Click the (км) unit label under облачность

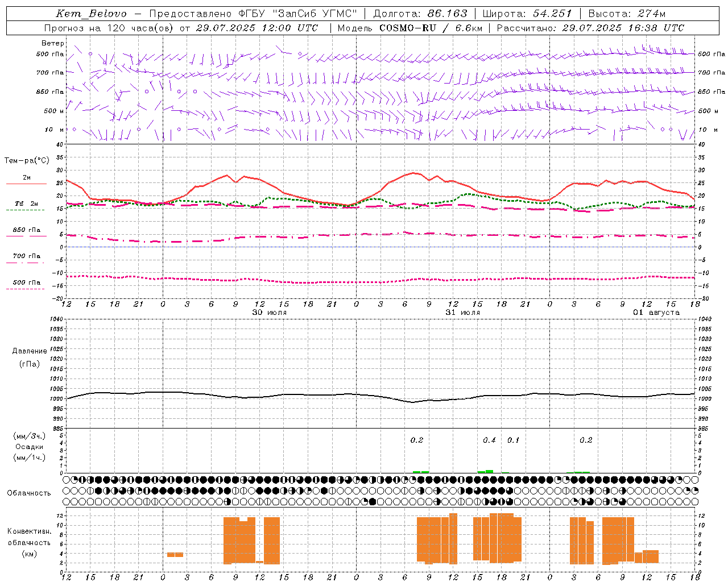click(x=29, y=554)
